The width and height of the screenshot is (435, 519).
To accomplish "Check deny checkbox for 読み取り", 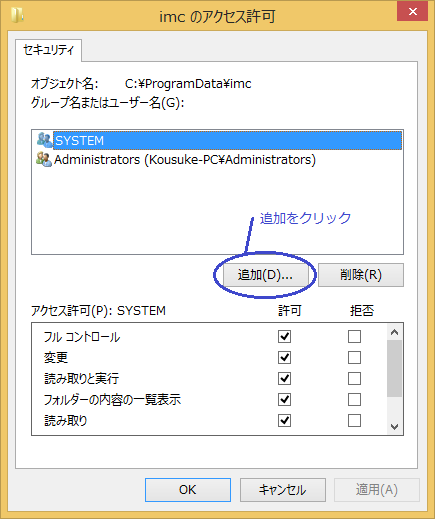I will coord(354,421).
